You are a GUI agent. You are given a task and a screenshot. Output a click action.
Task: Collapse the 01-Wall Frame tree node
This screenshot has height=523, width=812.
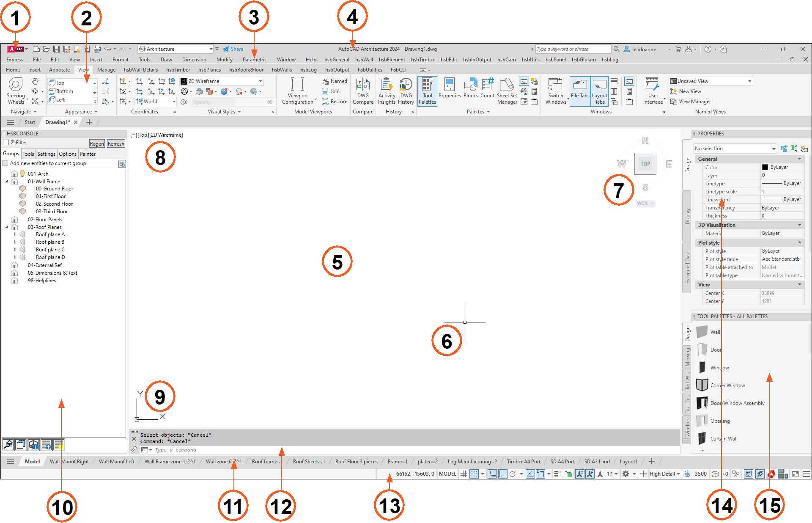click(7, 182)
